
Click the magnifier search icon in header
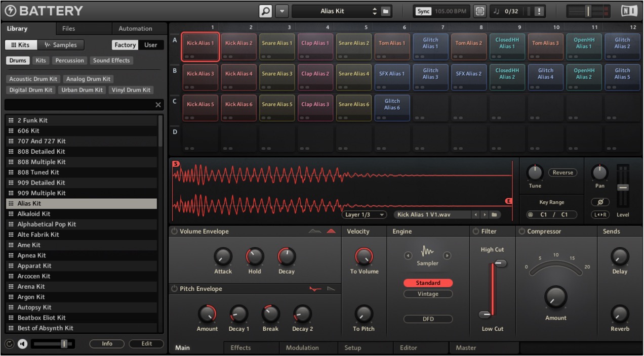tap(265, 11)
